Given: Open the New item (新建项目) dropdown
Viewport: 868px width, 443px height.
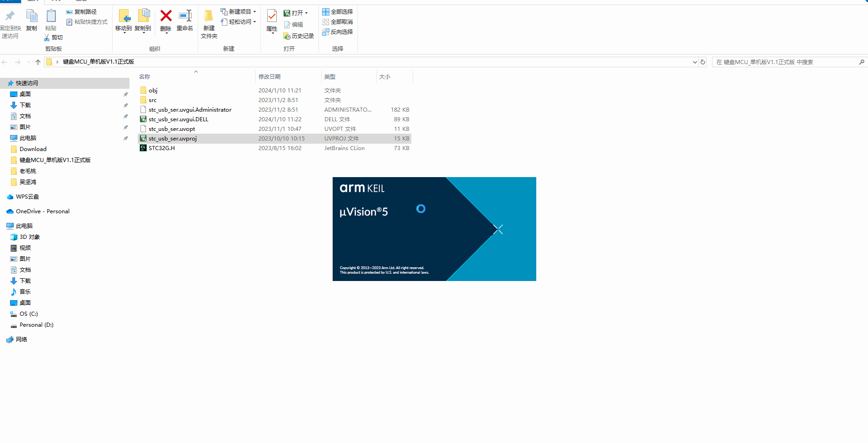Looking at the screenshot, I should [x=238, y=12].
